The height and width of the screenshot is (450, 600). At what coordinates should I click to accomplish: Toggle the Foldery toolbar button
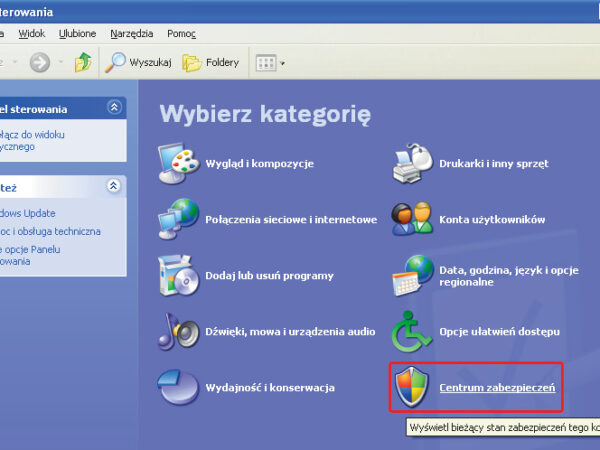[x=212, y=63]
